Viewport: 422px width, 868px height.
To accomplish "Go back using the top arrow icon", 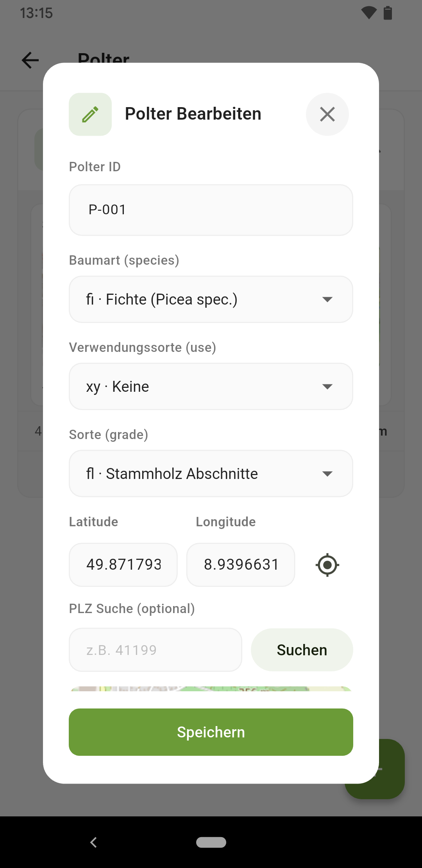I will pos(30,60).
